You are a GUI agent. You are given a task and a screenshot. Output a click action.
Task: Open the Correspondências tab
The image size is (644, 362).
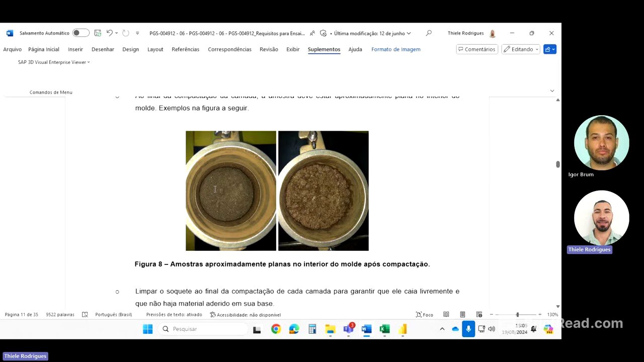[229, 49]
